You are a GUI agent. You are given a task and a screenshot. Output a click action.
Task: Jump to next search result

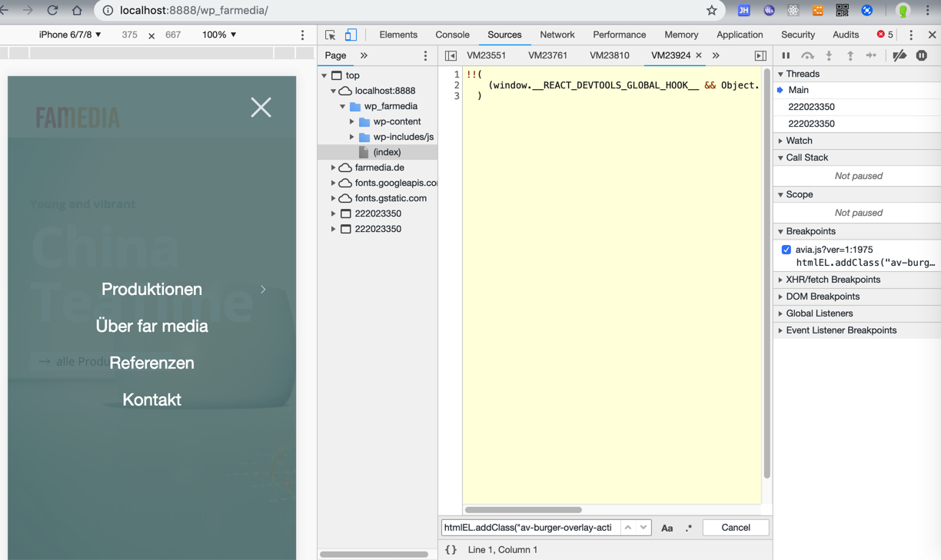(x=643, y=528)
